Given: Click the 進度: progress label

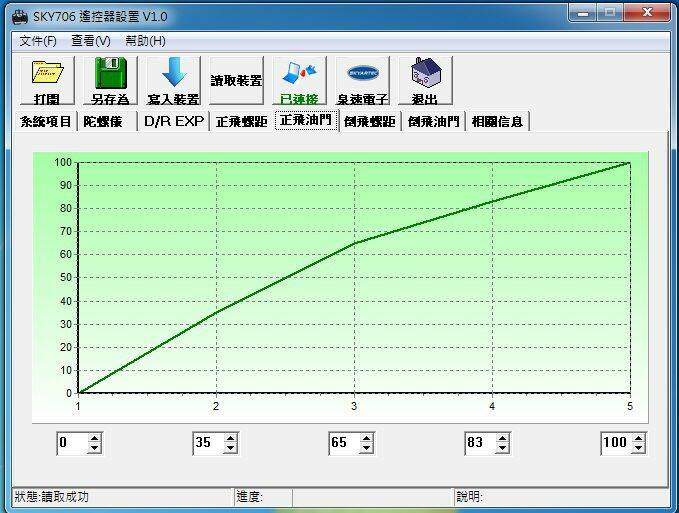Looking at the screenshot, I should click(x=249, y=497).
